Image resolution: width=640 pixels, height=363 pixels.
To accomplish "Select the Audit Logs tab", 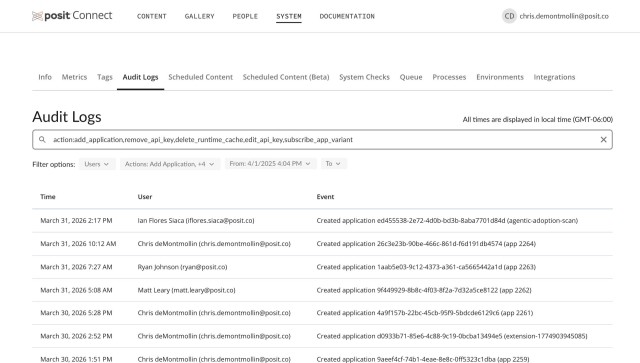I will point(140,77).
